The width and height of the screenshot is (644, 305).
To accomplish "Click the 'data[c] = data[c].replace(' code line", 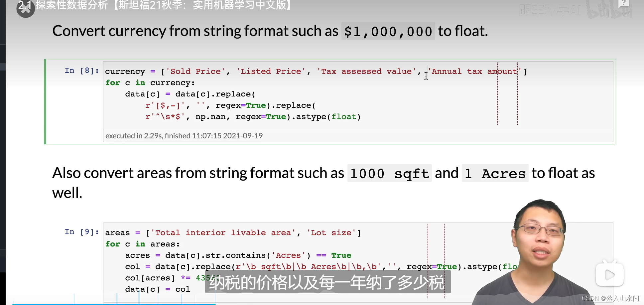I will click(x=190, y=94).
